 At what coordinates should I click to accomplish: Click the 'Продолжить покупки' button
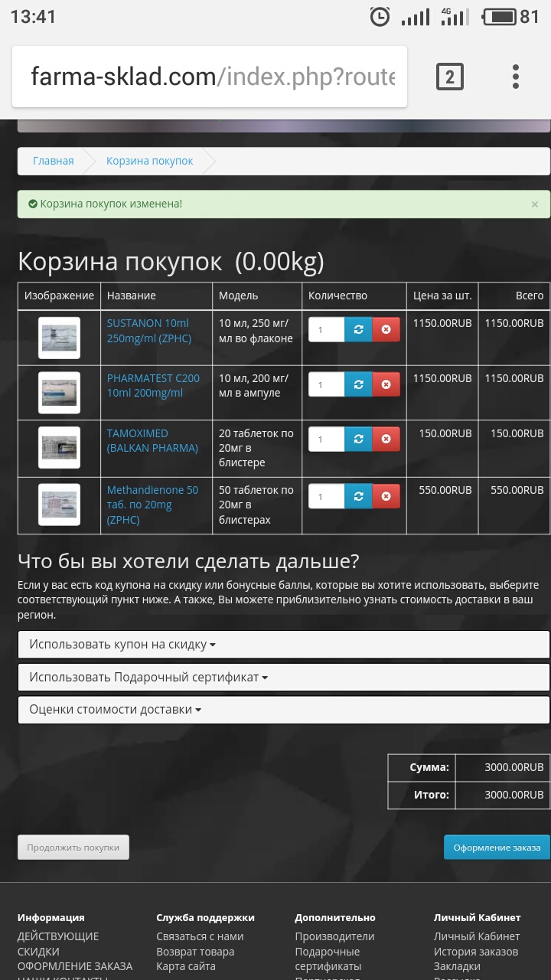tap(73, 848)
